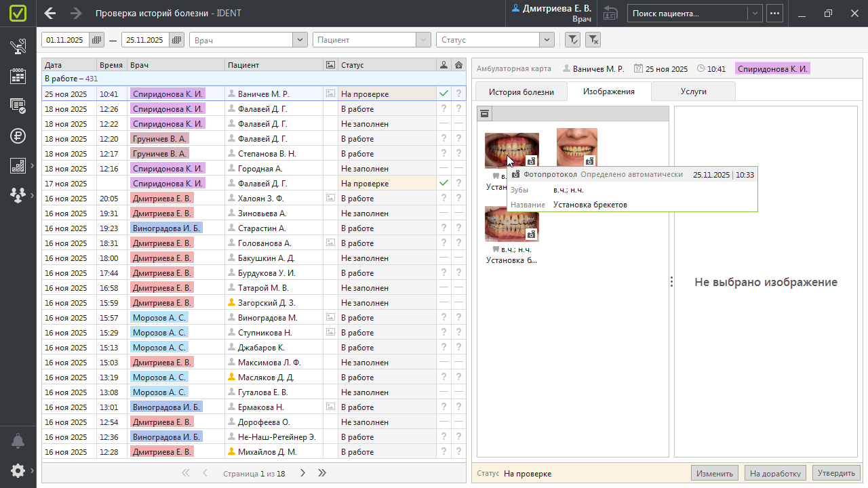Open calendar picker for start date 01.11.2025

click(x=97, y=40)
